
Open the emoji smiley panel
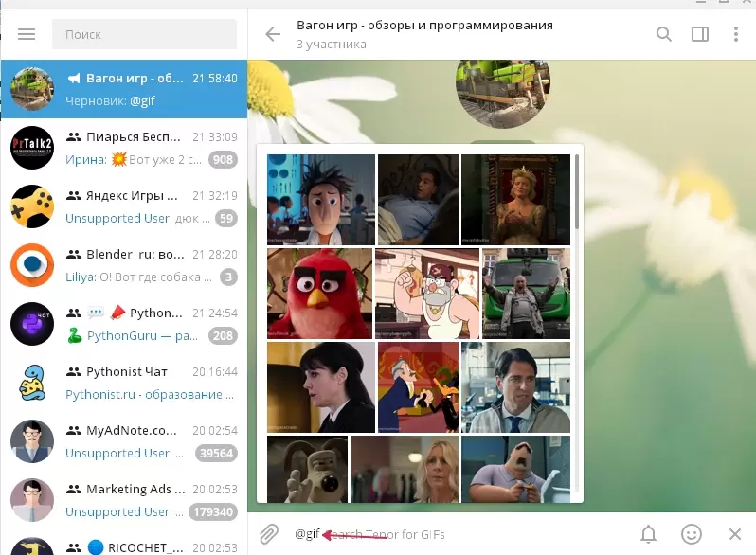pos(693,534)
